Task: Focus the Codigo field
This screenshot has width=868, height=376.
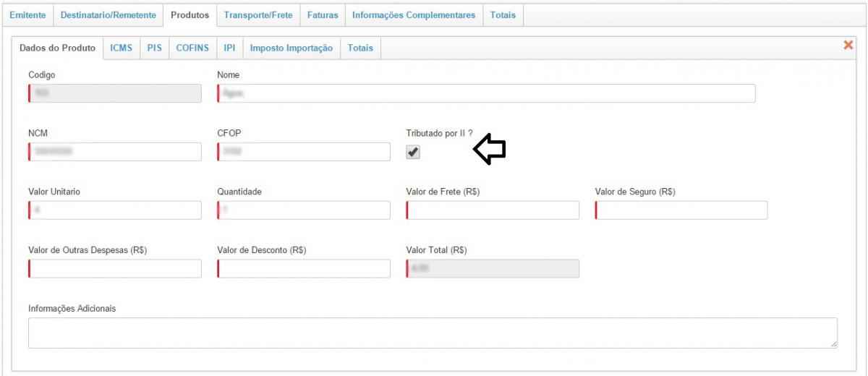Action: [114, 93]
